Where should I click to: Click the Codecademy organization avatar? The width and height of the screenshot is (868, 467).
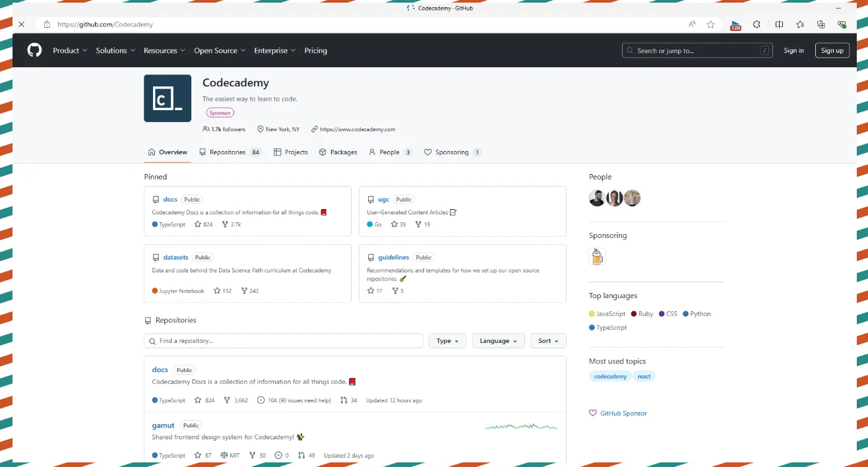(168, 98)
